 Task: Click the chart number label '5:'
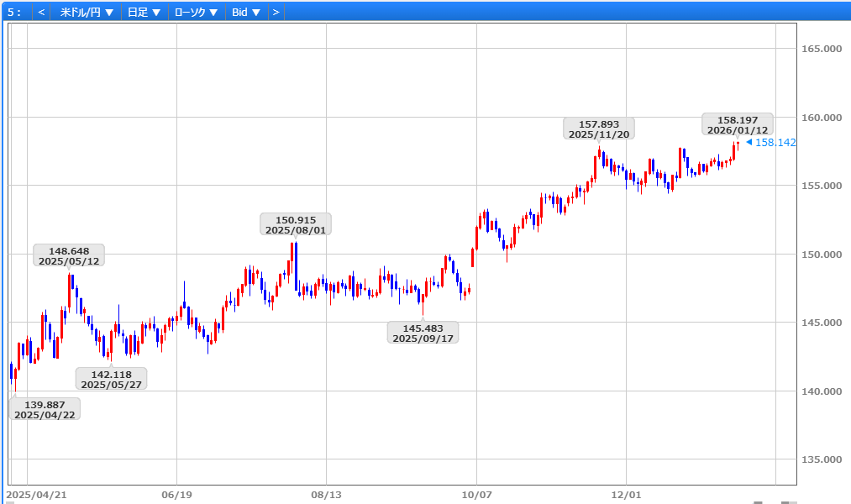pos(14,12)
